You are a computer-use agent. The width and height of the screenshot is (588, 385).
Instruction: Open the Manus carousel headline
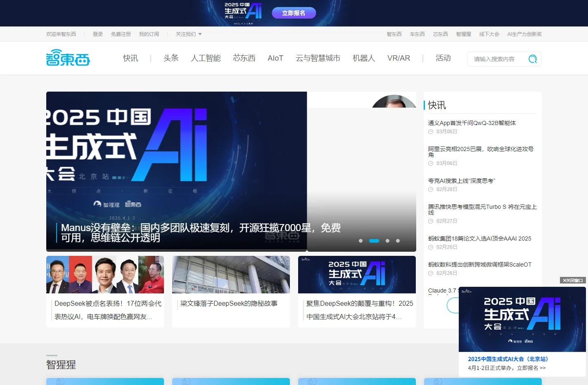coord(201,233)
